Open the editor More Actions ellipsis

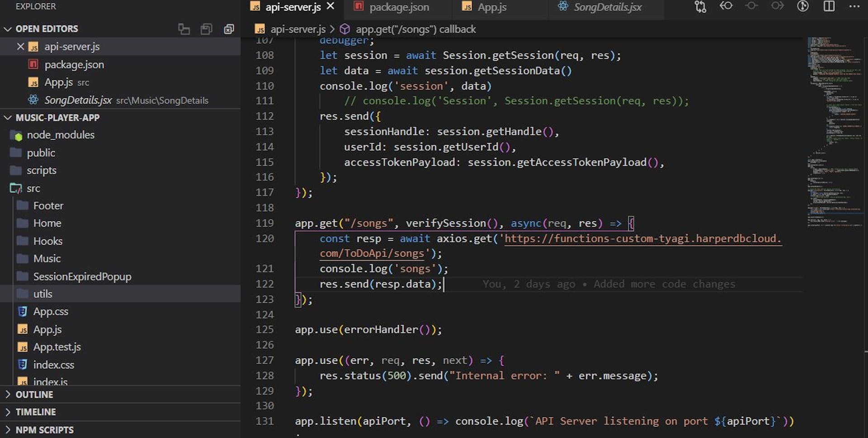coord(854,6)
